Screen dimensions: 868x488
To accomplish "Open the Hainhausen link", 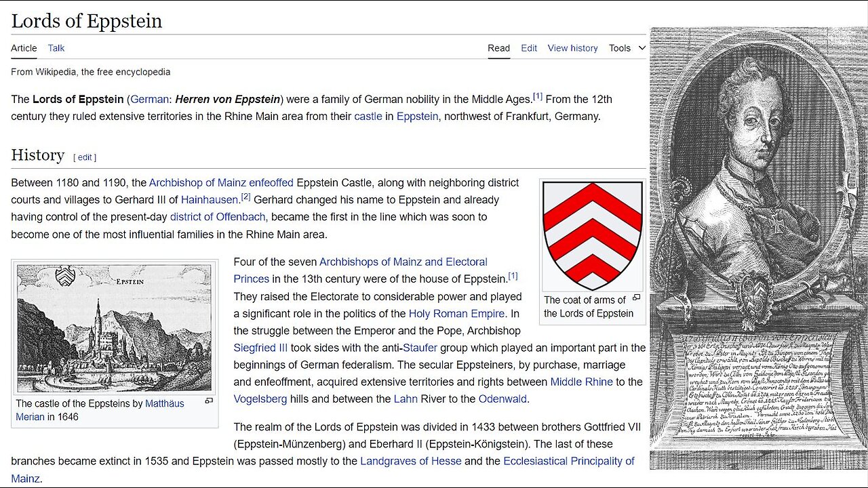I will point(211,200).
